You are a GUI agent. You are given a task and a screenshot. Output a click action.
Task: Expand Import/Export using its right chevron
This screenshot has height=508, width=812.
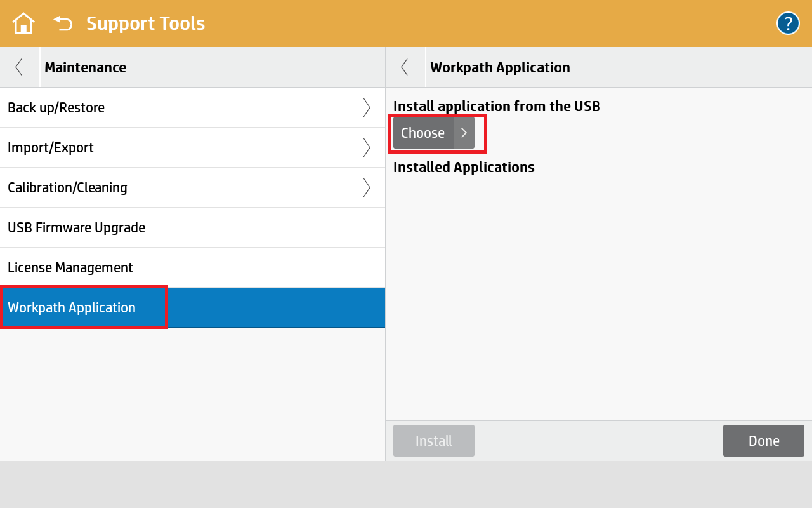click(367, 147)
